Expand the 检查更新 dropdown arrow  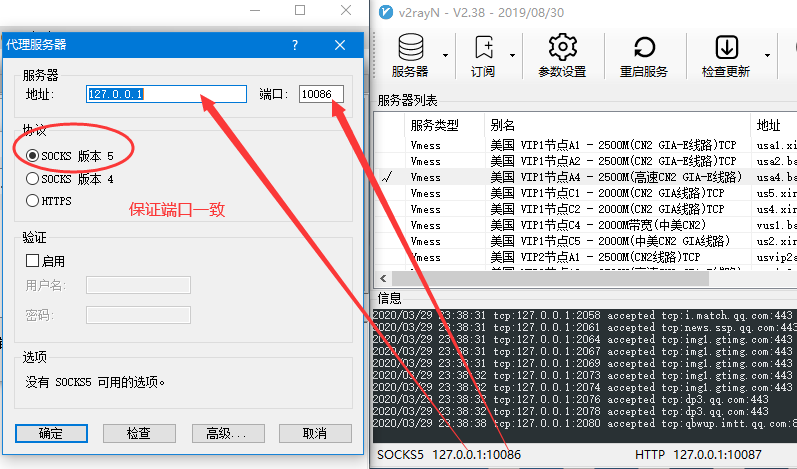click(x=768, y=55)
